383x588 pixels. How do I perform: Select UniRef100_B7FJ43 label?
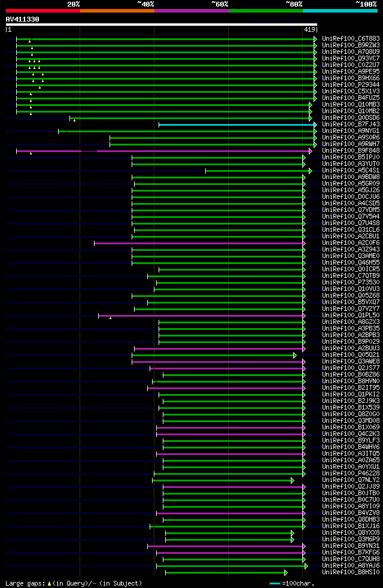pyautogui.click(x=351, y=125)
